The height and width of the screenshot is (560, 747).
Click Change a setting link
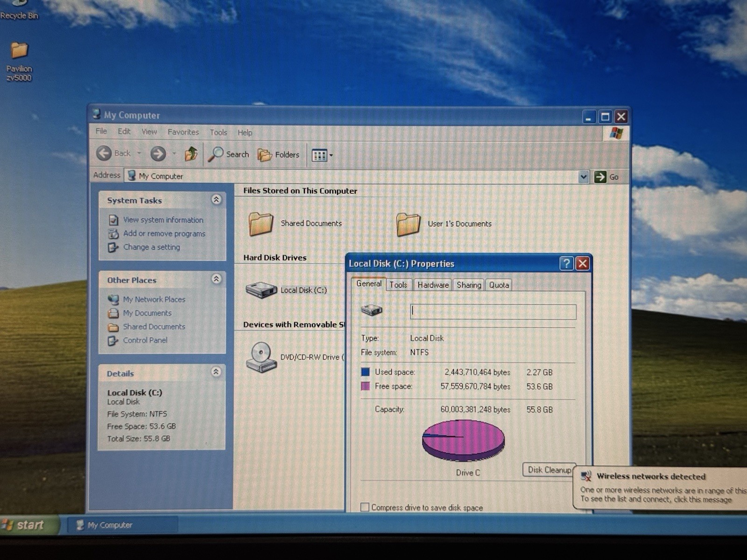point(151,247)
